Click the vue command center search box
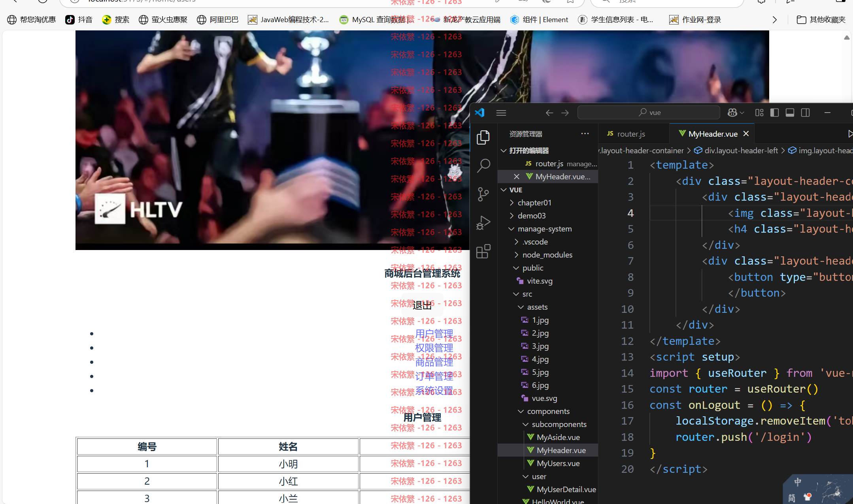Image resolution: width=853 pixels, height=504 pixels. click(x=649, y=113)
